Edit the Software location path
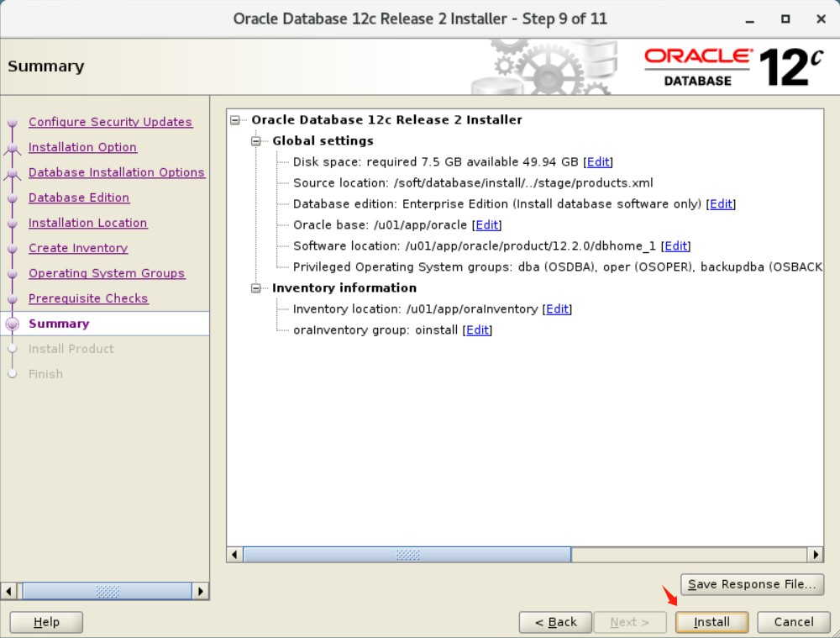The image size is (840, 638). pyautogui.click(x=675, y=246)
